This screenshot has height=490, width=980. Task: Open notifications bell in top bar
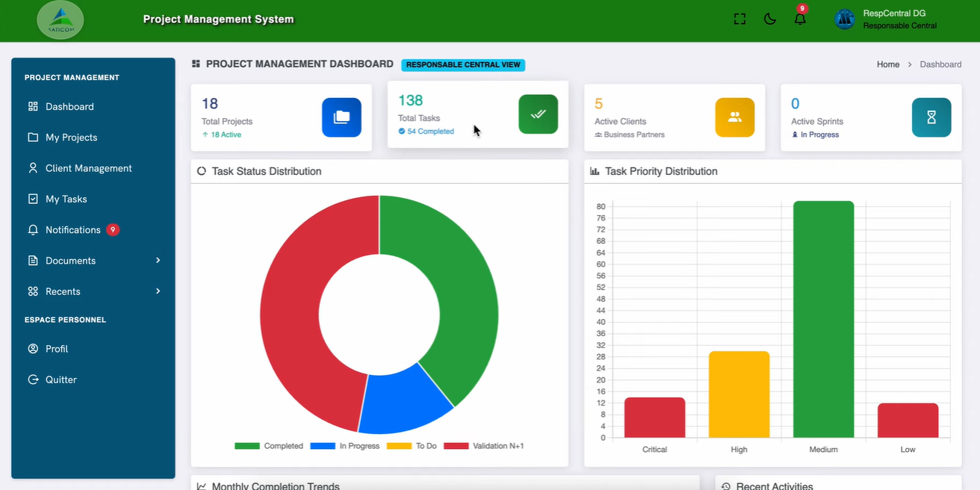(800, 19)
